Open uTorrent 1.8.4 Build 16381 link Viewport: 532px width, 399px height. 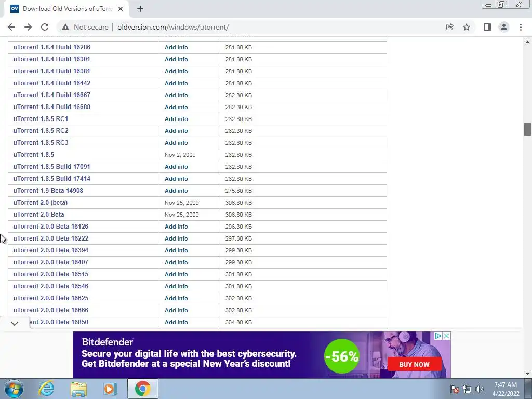pyautogui.click(x=51, y=71)
